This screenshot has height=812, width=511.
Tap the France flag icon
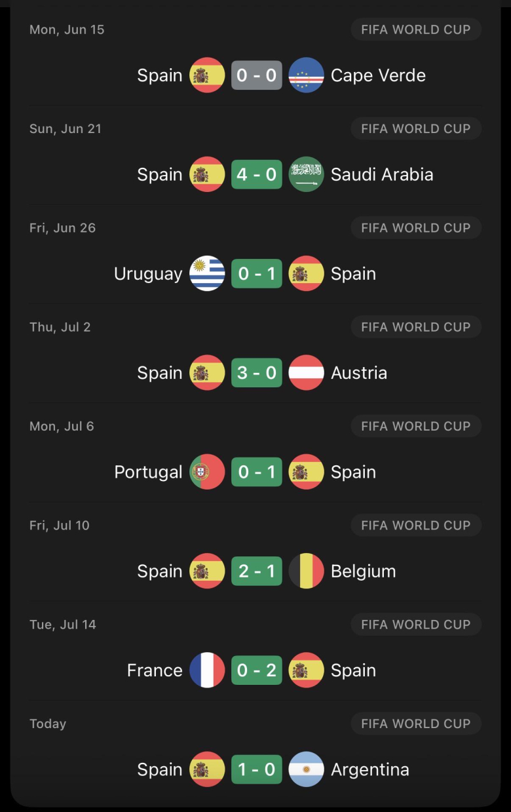pos(207,670)
